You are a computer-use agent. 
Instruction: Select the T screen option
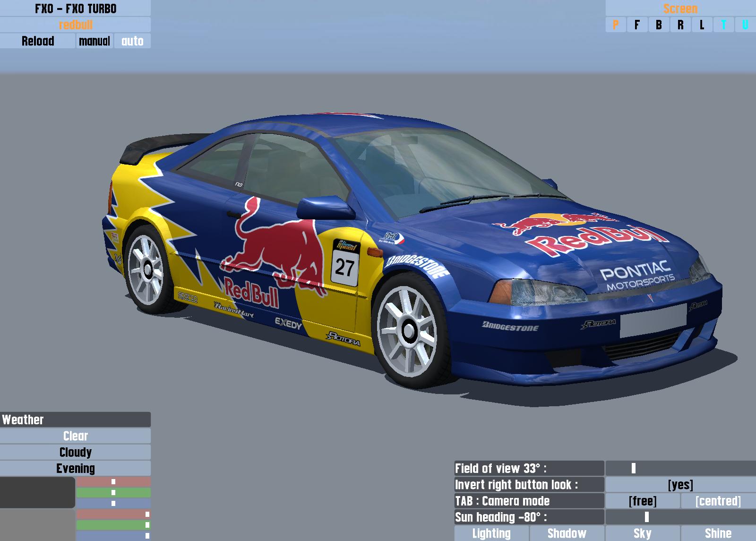coord(723,25)
